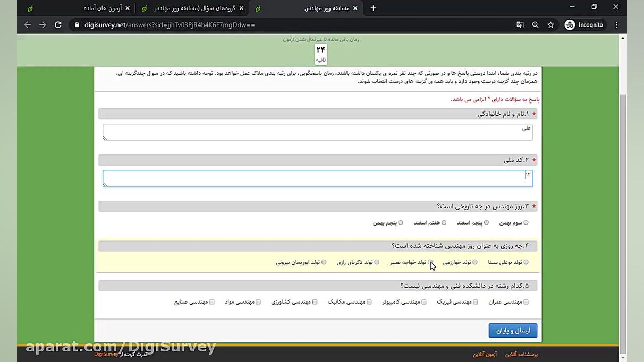Bookmark the page using the star icon
644x362 pixels.
tap(550, 24)
